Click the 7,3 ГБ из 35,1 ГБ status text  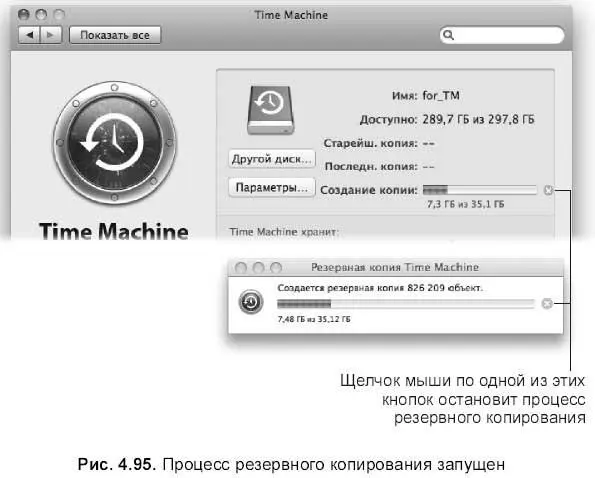pos(466,204)
